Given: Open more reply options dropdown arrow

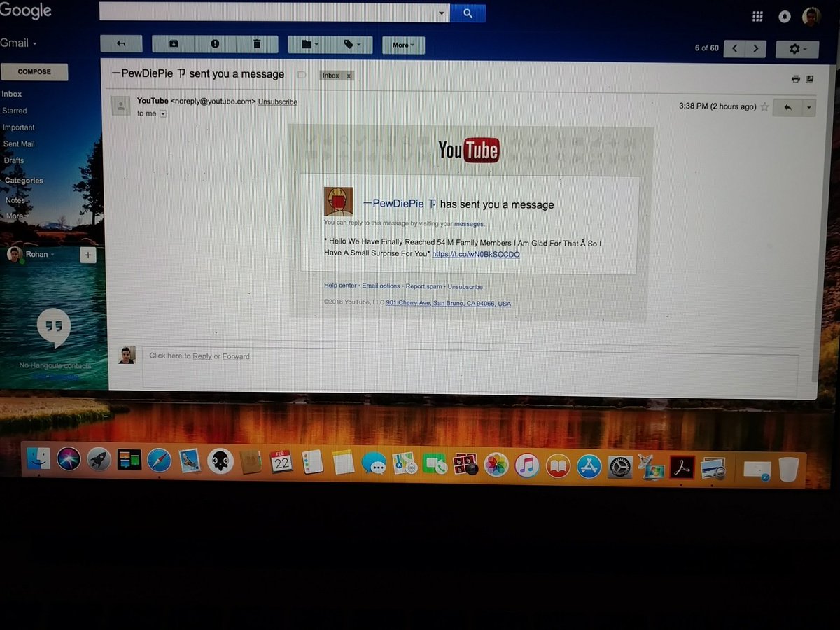Looking at the screenshot, I should tap(809, 108).
